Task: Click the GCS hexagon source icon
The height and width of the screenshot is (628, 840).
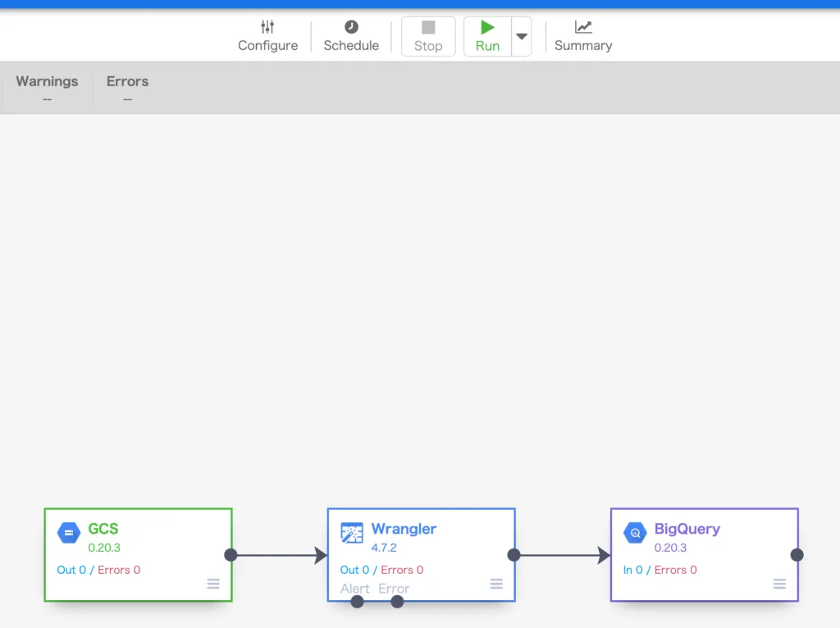Action: click(x=69, y=532)
